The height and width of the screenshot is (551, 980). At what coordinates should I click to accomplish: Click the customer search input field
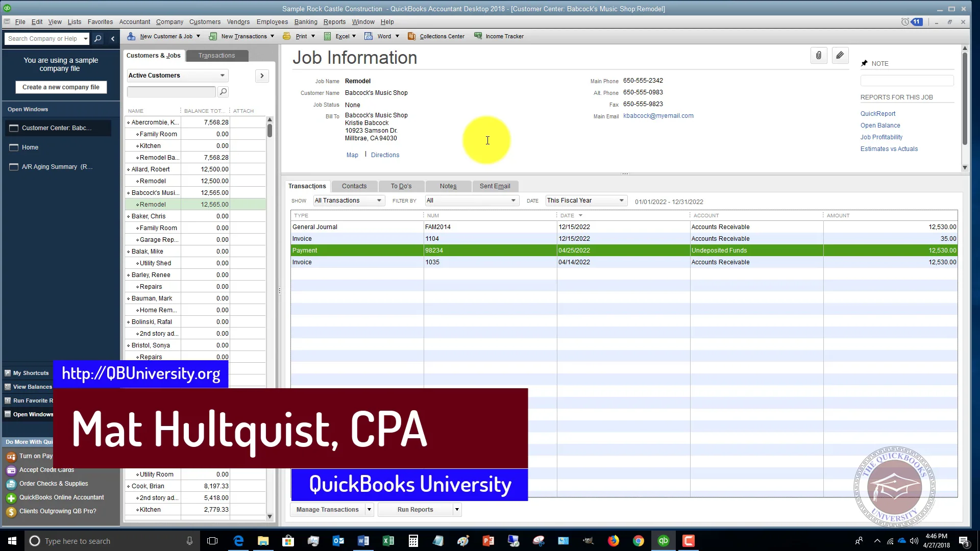pos(171,92)
